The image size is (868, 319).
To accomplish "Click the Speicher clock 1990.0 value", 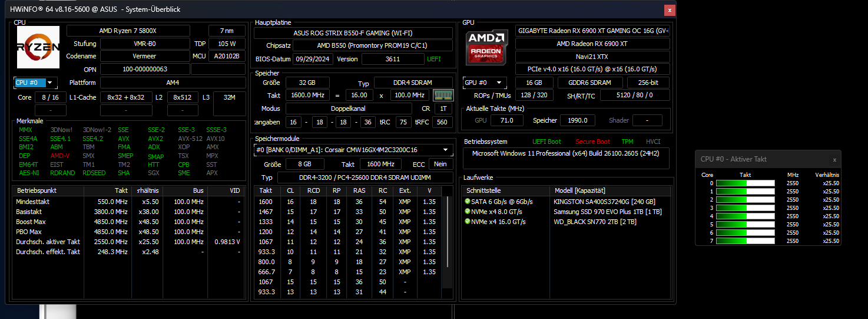I will 577,120.
